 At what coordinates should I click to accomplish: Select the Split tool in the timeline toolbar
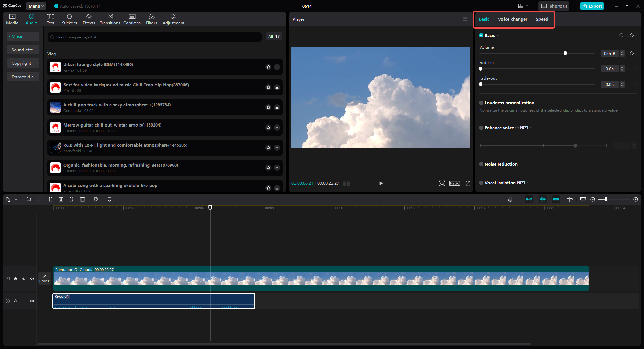pos(50,199)
